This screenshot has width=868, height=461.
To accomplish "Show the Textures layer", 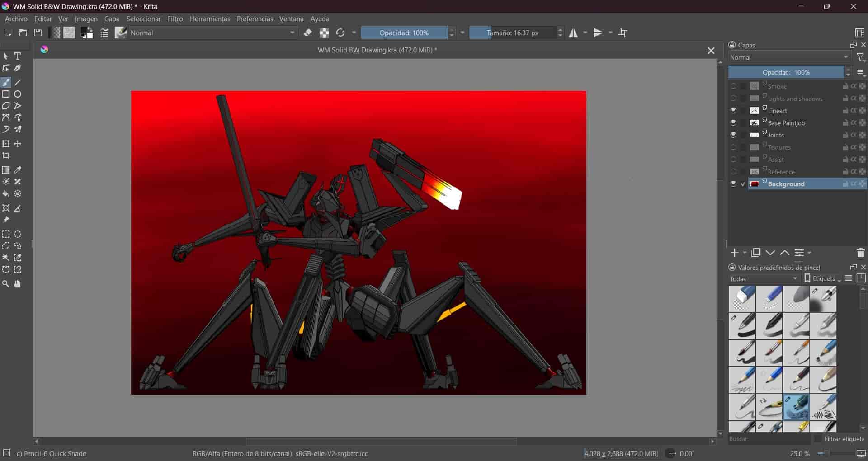I will point(733,147).
